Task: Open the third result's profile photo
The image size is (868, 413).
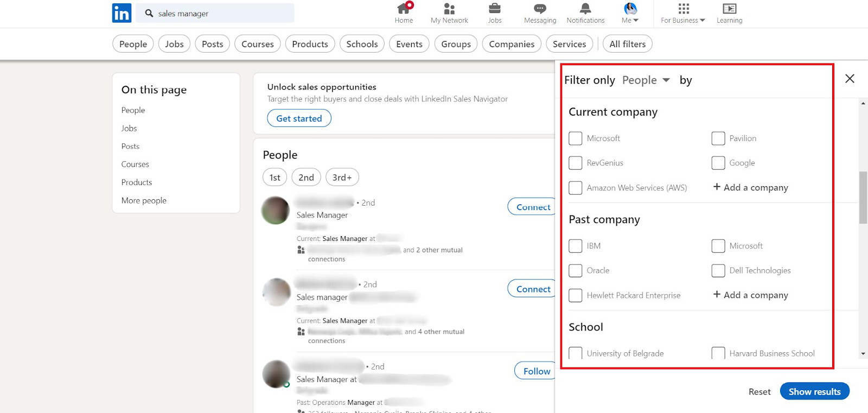Action: [x=276, y=374]
